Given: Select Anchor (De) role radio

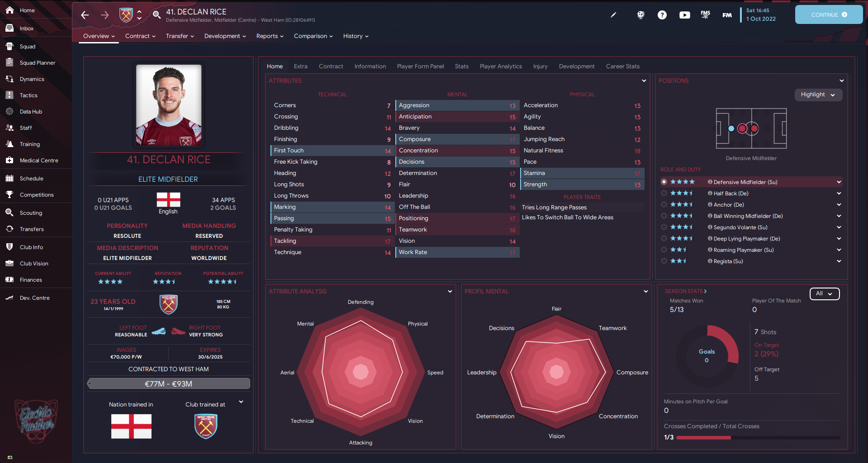Looking at the screenshot, I should click(664, 204).
